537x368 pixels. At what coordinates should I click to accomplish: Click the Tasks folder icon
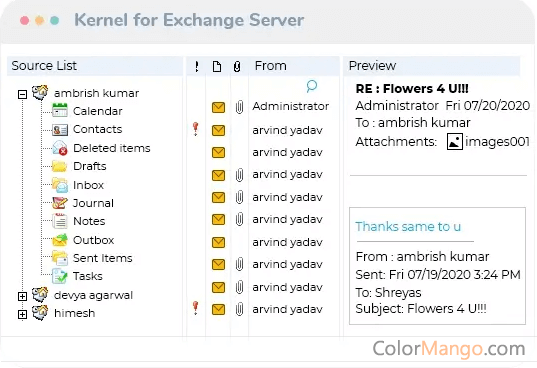[60, 276]
